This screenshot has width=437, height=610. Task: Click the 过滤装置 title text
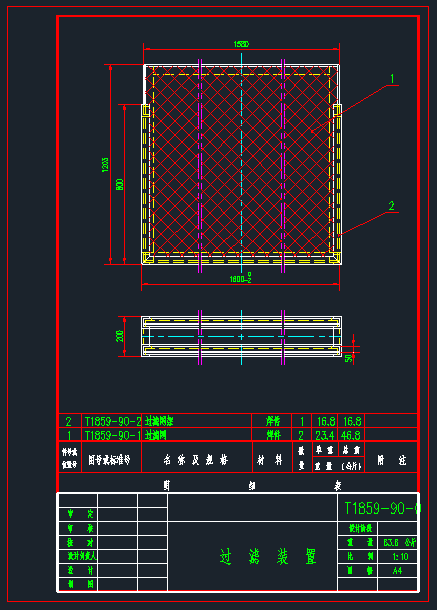268,557
